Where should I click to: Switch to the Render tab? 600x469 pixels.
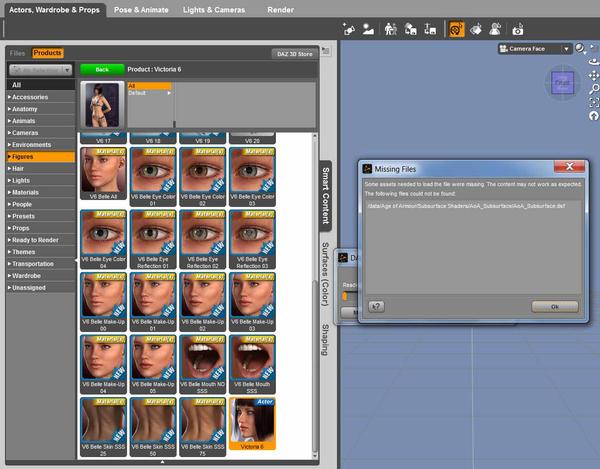[x=280, y=10]
